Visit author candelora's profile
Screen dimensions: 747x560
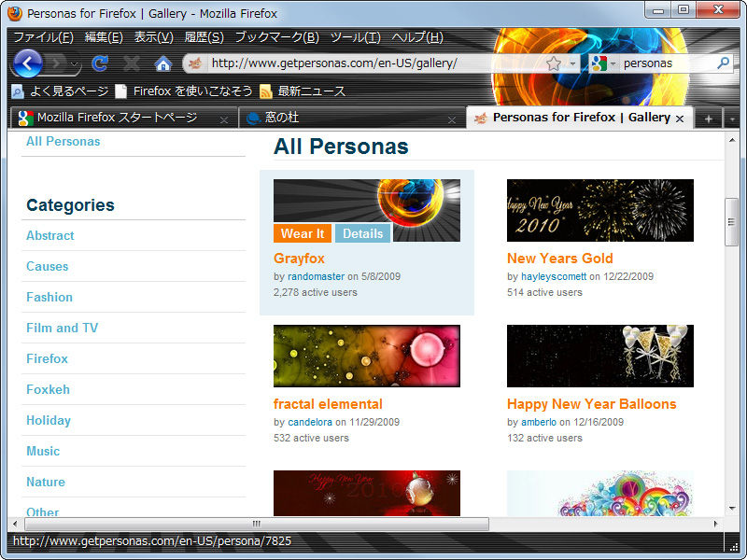[x=310, y=422]
